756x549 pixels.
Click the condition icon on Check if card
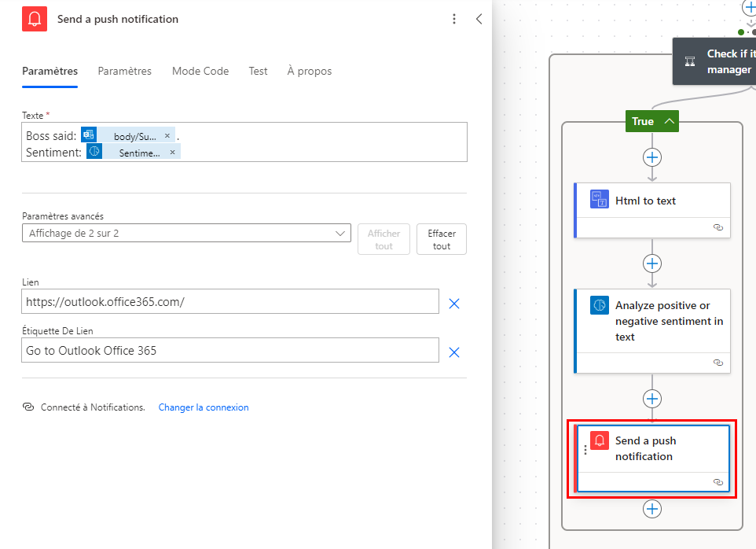pyautogui.click(x=690, y=61)
